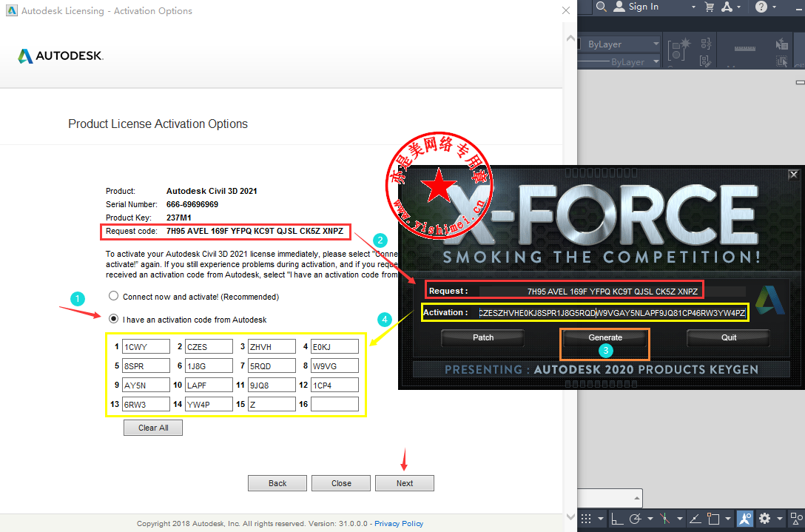Open the workspace switching dropdown arrow
Viewport: 805px width, 532px height.
click(779, 519)
